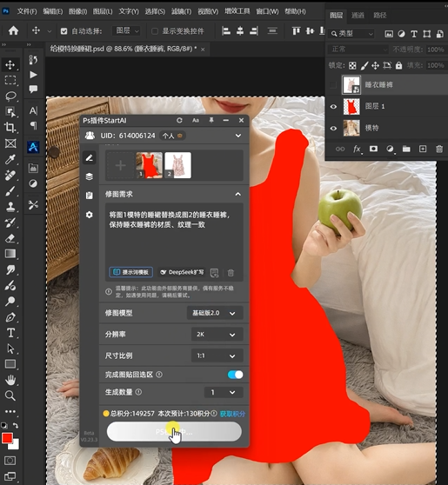This screenshot has width=448, height=485.
Task: Create a new layer in Layers panel
Action: click(x=423, y=149)
